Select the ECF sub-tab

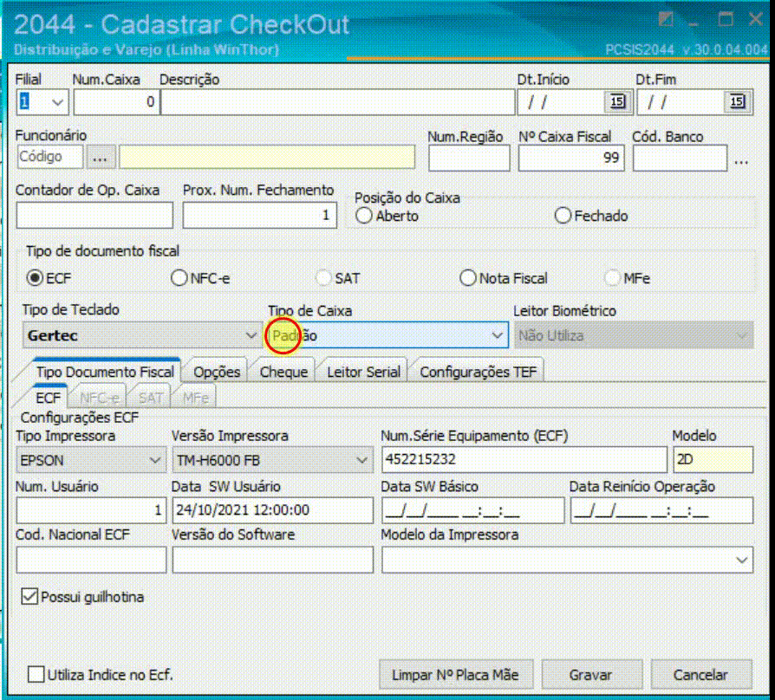[x=48, y=398]
